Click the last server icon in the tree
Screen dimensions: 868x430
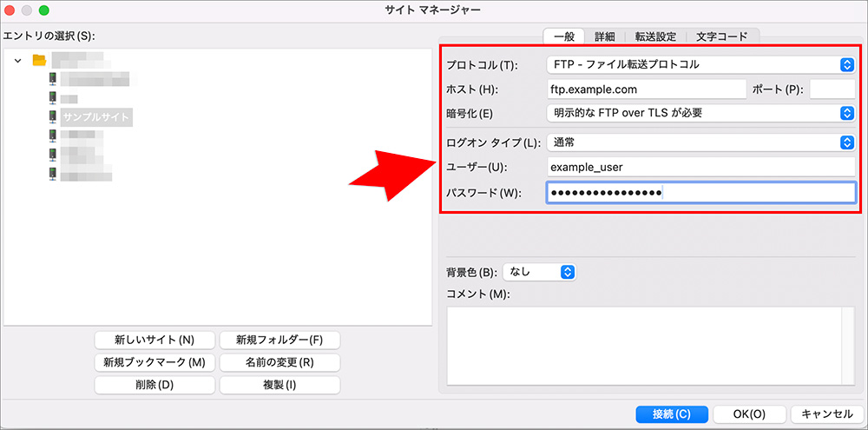click(53, 174)
